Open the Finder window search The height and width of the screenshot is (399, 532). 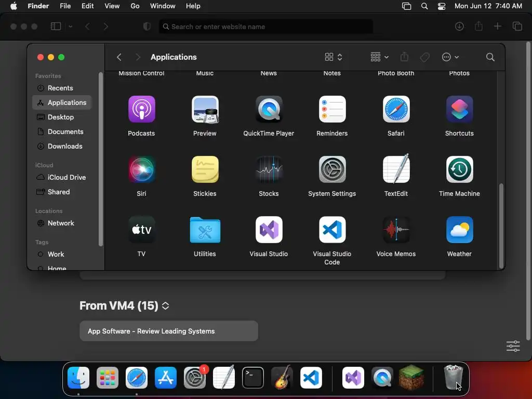(490, 57)
